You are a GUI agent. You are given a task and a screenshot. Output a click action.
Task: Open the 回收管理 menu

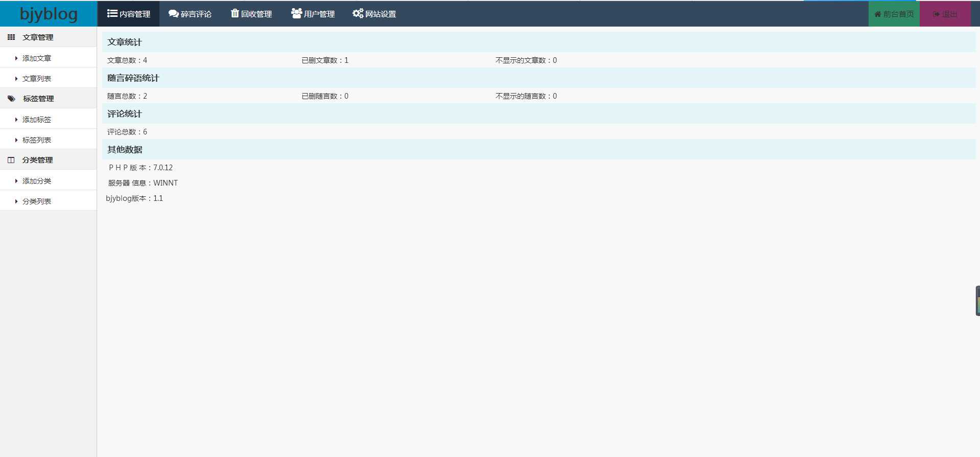click(251, 14)
